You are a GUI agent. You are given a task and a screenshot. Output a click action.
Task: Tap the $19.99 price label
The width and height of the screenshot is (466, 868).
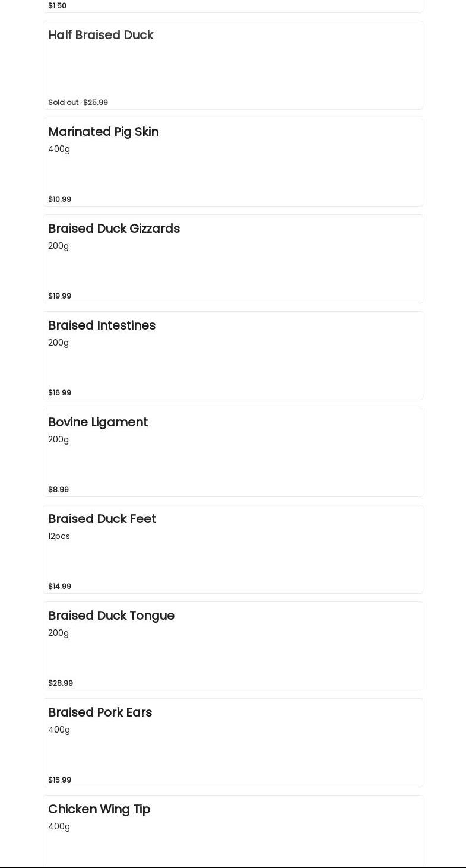(59, 296)
